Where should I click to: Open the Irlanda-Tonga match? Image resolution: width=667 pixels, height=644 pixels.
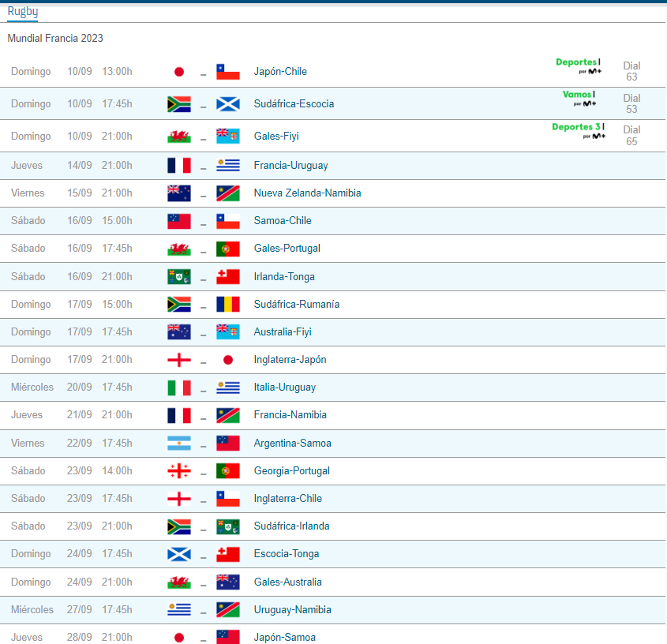point(284,277)
